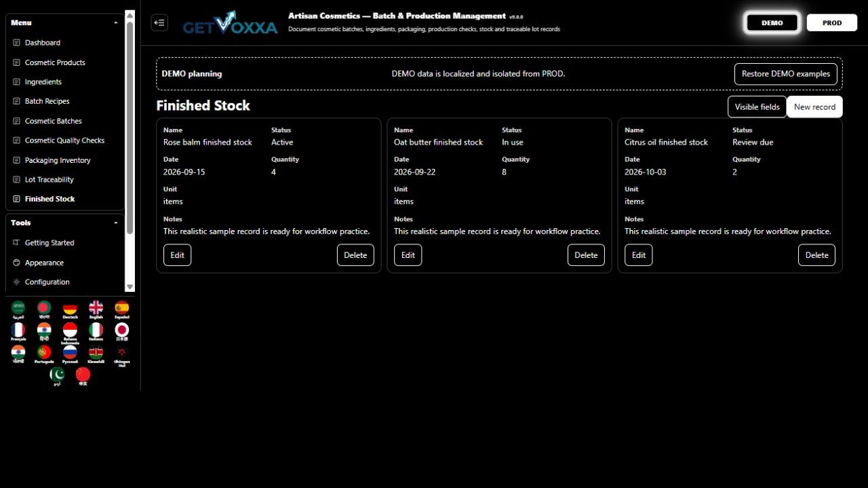Click the "Review due" status value
This screenshot has height=488, width=868.
click(753, 143)
